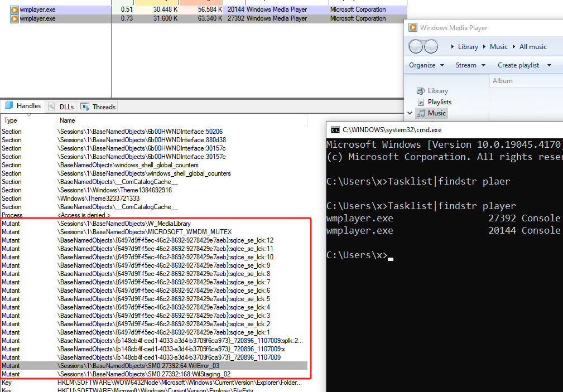563x392 pixels.
Task: Sort handles by Type column
Action: coord(28,120)
